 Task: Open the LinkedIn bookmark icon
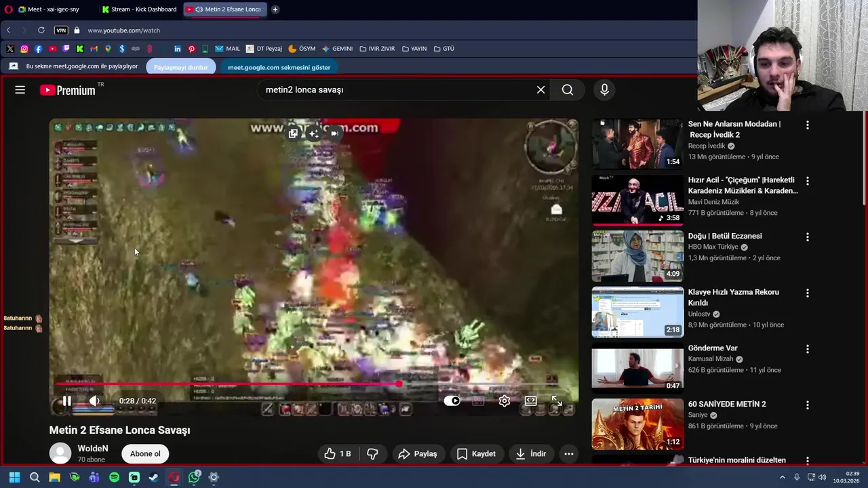[178, 49]
